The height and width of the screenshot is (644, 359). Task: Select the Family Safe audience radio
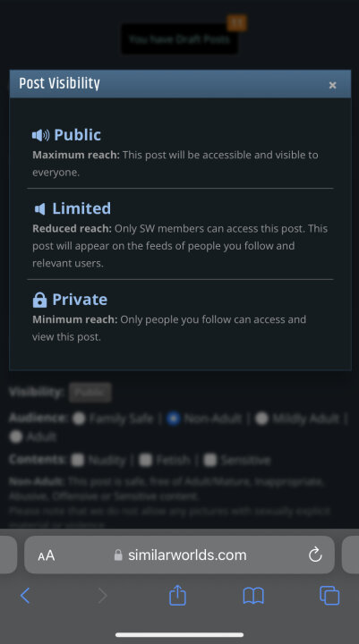[79, 419]
